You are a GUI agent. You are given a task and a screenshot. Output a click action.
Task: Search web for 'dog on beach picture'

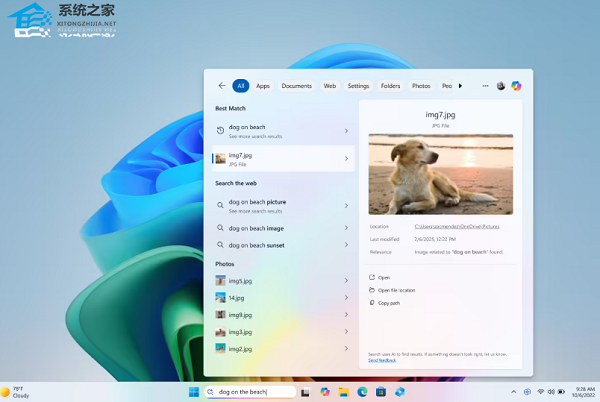pyautogui.click(x=283, y=206)
